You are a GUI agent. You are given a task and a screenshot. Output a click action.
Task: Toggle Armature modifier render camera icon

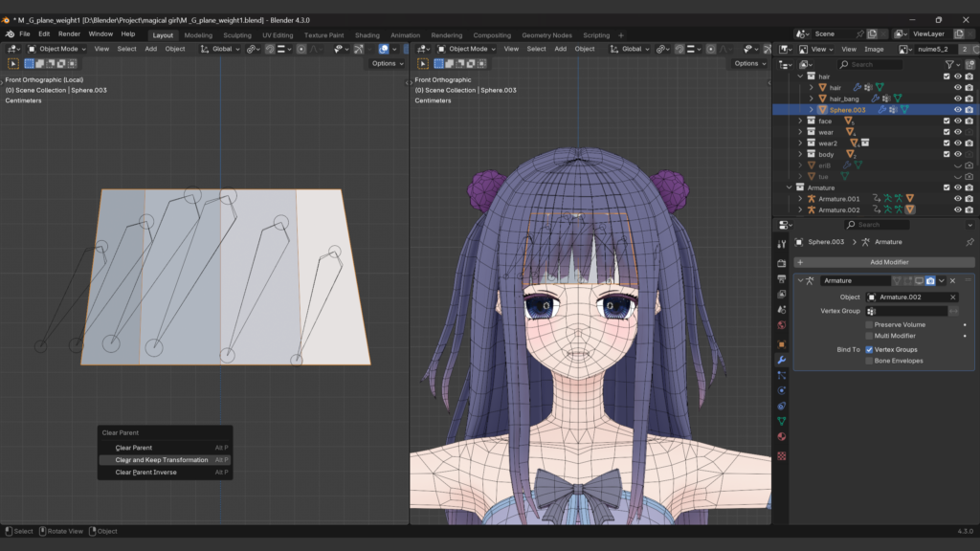point(930,280)
